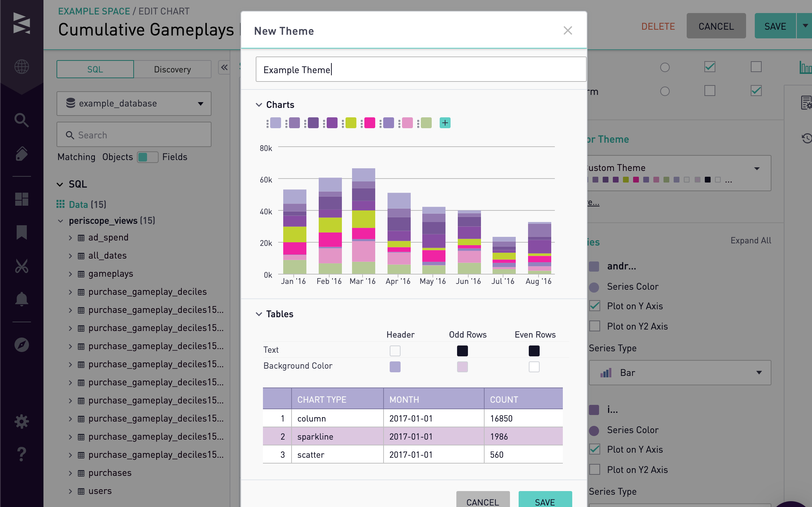This screenshot has height=507, width=812.
Task: Click the schema Search field
Action: pos(134,135)
